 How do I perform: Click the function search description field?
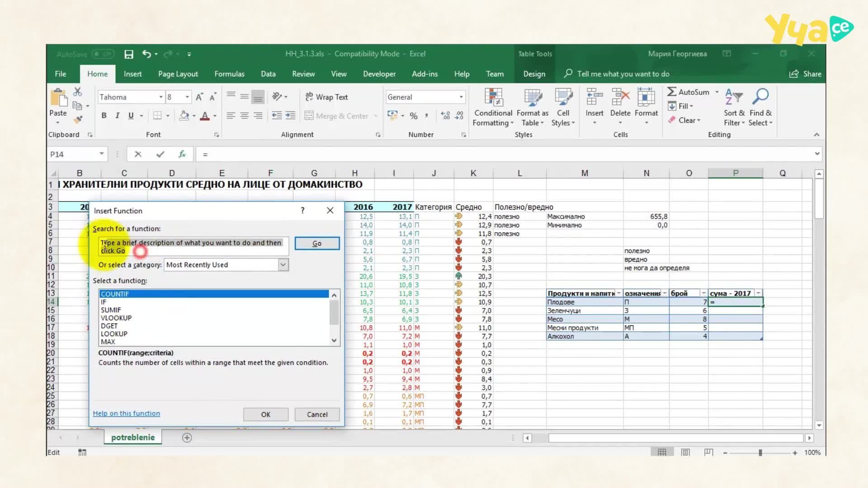coord(193,247)
